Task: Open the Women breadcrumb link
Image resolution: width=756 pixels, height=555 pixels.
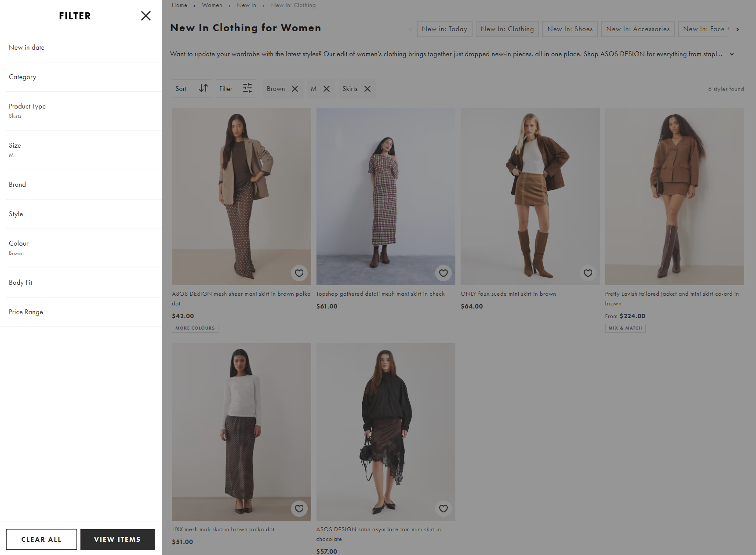Action: pos(212,5)
